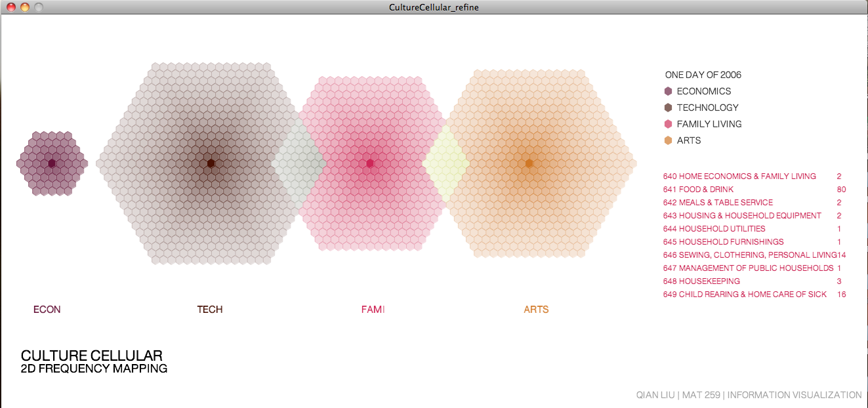Screen dimensions: 868x408
Task: Close the CultureCellular_refine window
Action: point(10,7)
